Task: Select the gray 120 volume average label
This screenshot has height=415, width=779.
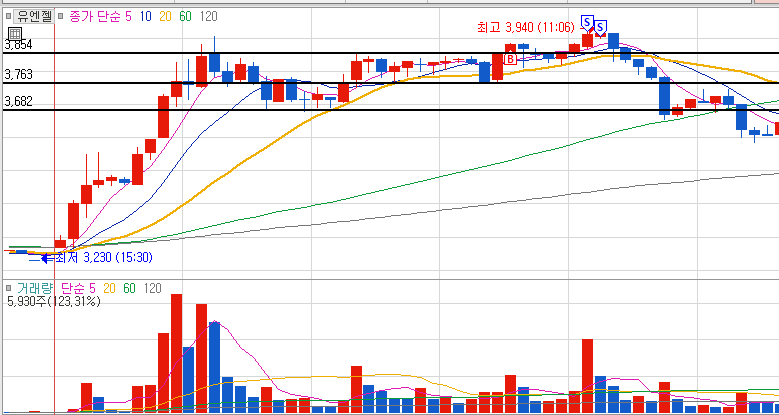Action: click(153, 288)
